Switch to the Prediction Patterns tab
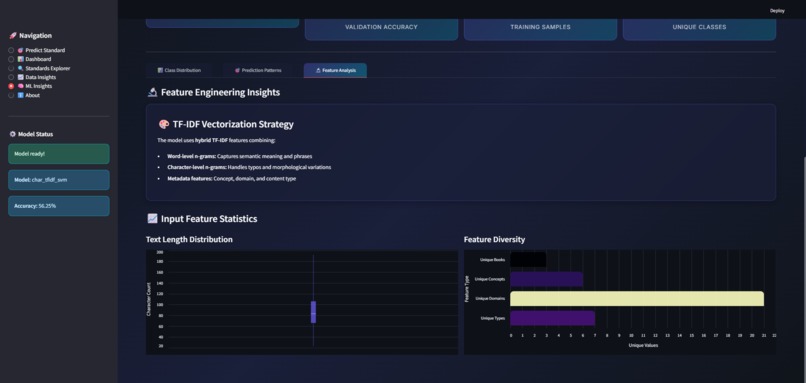The width and height of the screenshot is (806, 383). tap(258, 70)
